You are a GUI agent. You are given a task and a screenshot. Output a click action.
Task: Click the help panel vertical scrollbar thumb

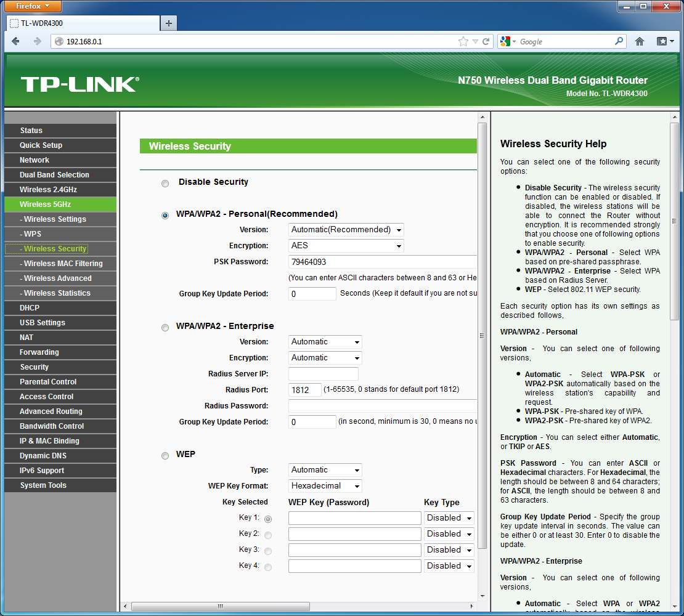[674, 222]
